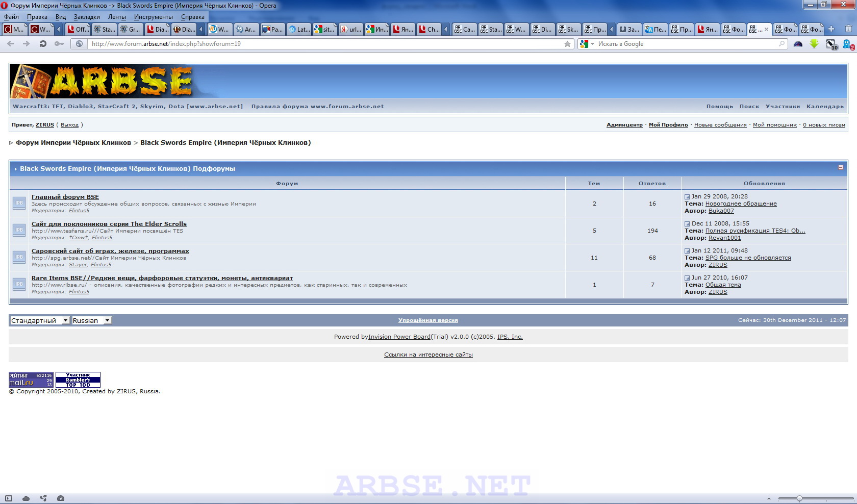This screenshot has width=857, height=504.
Task: Click the green download arrow extension
Action: (x=814, y=44)
